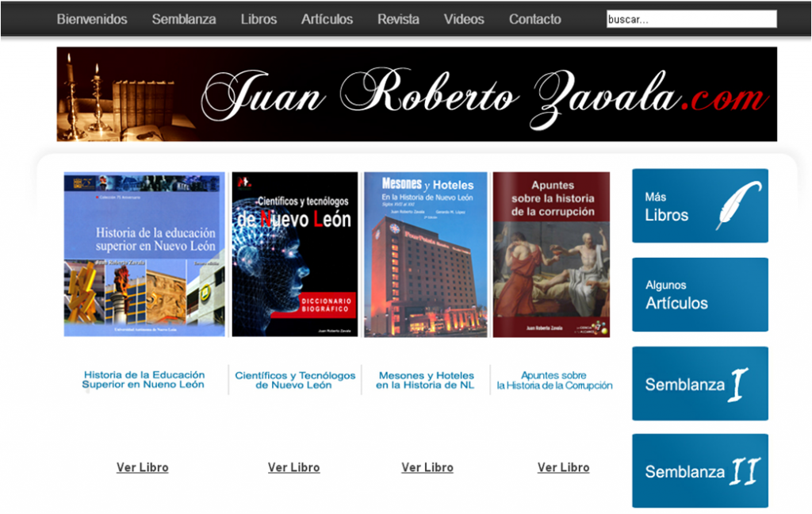
Task: Open the Algunos Artículos tile
Action: (699, 294)
